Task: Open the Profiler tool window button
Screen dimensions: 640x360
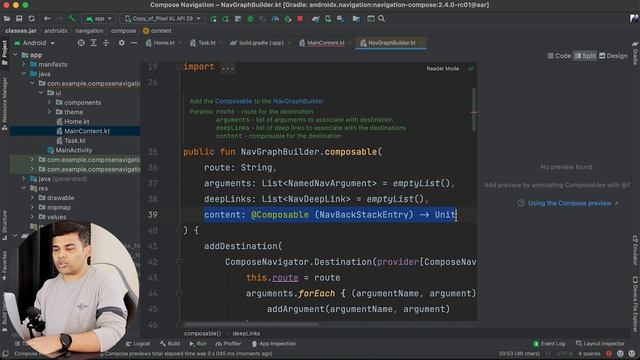Action: click(229, 344)
